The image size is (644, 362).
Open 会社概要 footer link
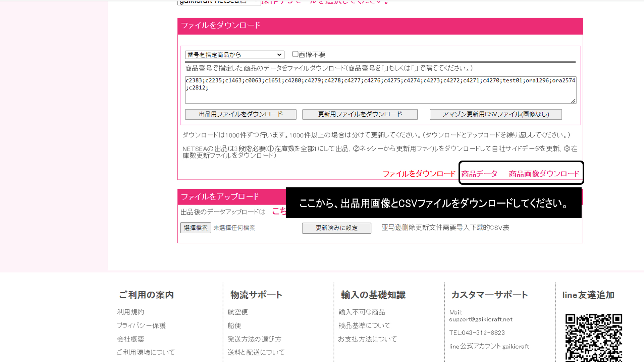pyautogui.click(x=130, y=339)
